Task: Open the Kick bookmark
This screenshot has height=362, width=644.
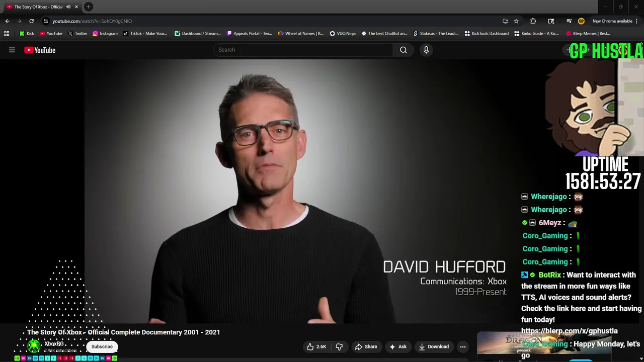Action: (27, 34)
